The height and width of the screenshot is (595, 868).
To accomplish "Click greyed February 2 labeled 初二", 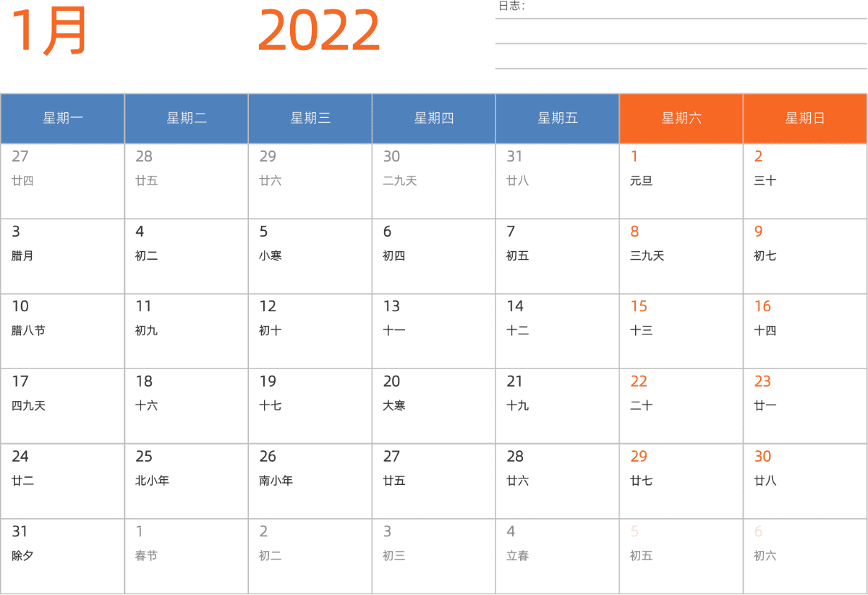I will [310, 557].
